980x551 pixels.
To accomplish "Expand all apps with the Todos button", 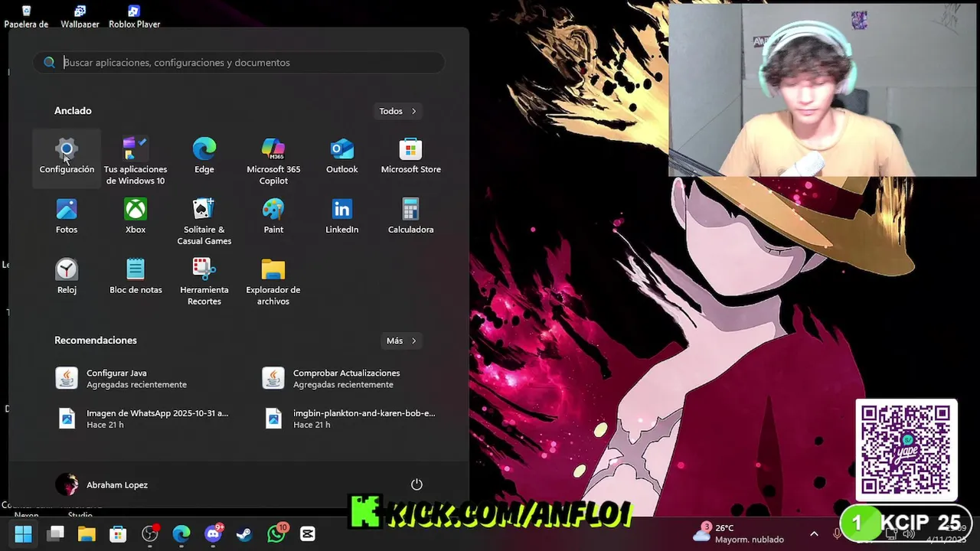I will click(397, 111).
